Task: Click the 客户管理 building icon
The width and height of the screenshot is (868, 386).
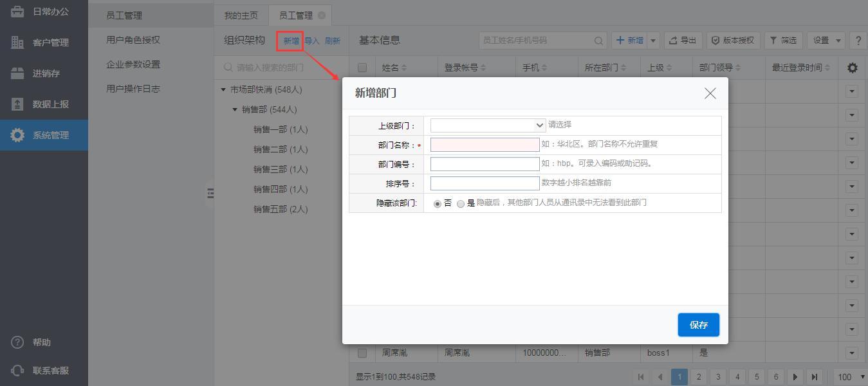Action: pyautogui.click(x=17, y=42)
